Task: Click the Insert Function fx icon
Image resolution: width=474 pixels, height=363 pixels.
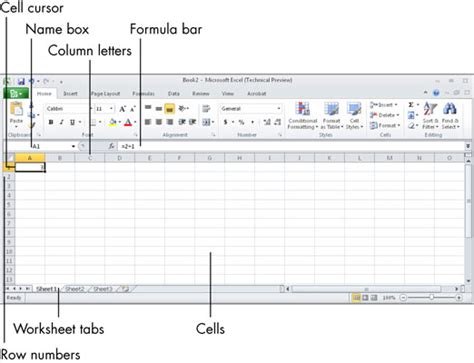Action: click(111, 146)
